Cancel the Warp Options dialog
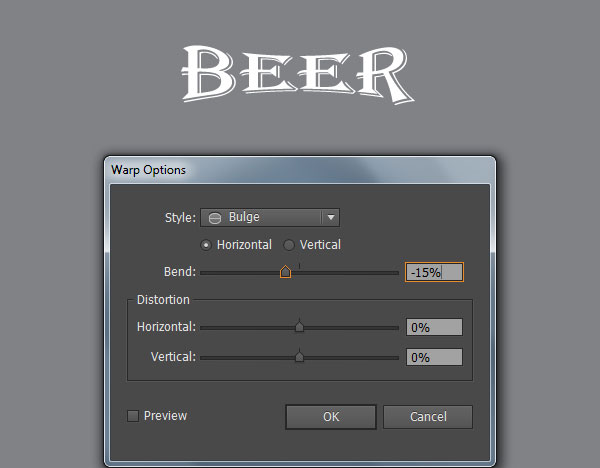Image resolution: width=600 pixels, height=468 pixels. (x=428, y=417)
